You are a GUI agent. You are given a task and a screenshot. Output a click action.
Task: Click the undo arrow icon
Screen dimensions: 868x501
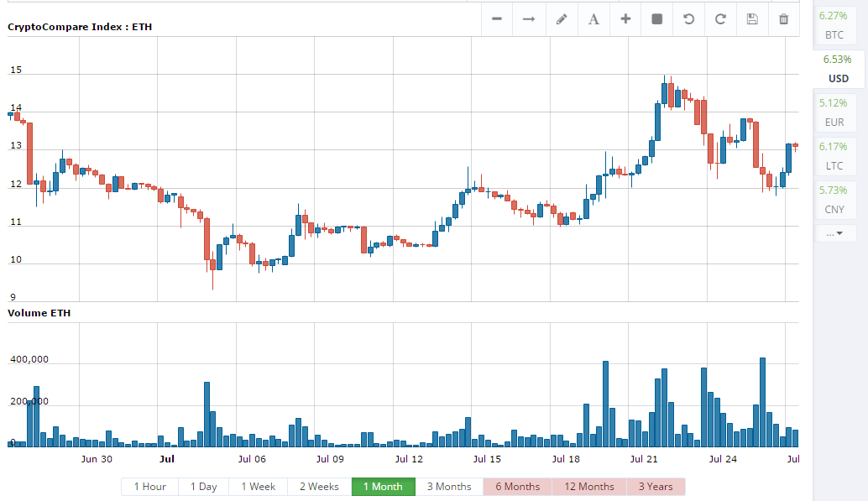pyautogui.click(x=688, y=18)
